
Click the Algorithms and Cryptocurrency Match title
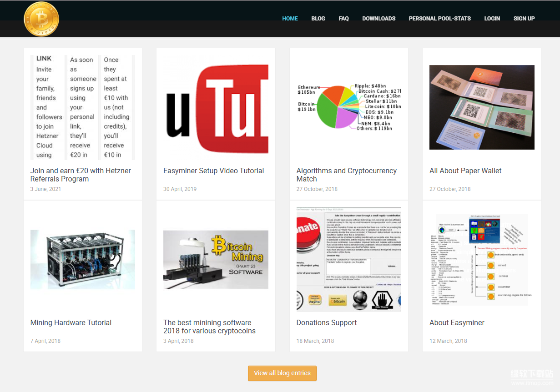coord(346,175)
